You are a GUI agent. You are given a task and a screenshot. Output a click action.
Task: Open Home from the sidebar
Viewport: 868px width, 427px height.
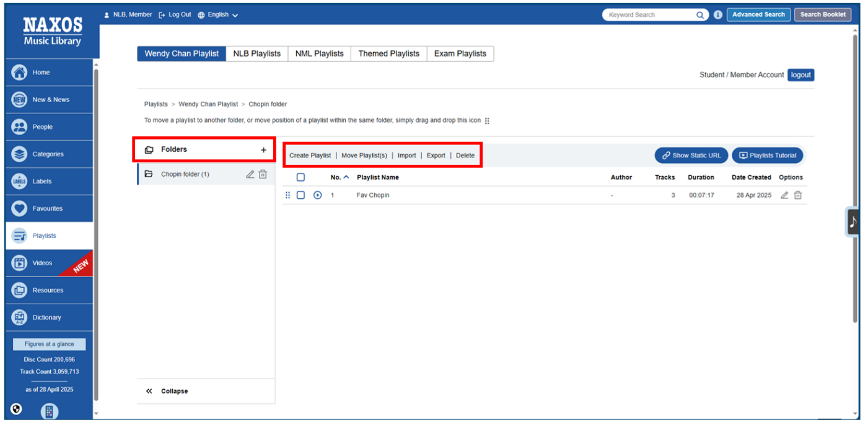pos(50,73)
